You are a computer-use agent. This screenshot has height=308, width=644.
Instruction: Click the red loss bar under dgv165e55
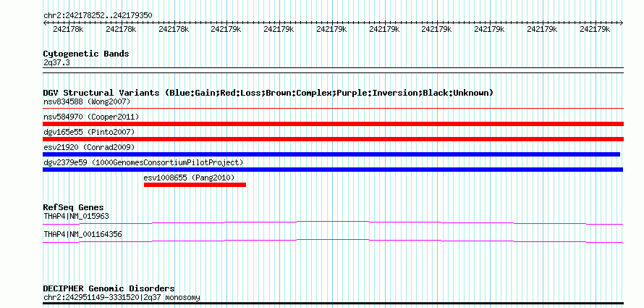tap(333, 139)
